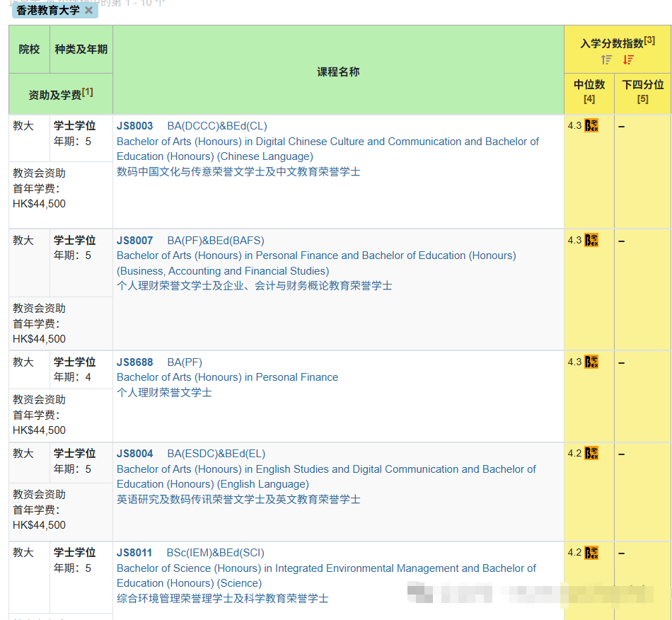Select short name BSc(IEM)&BEd(SCI)

coord(215,553)
